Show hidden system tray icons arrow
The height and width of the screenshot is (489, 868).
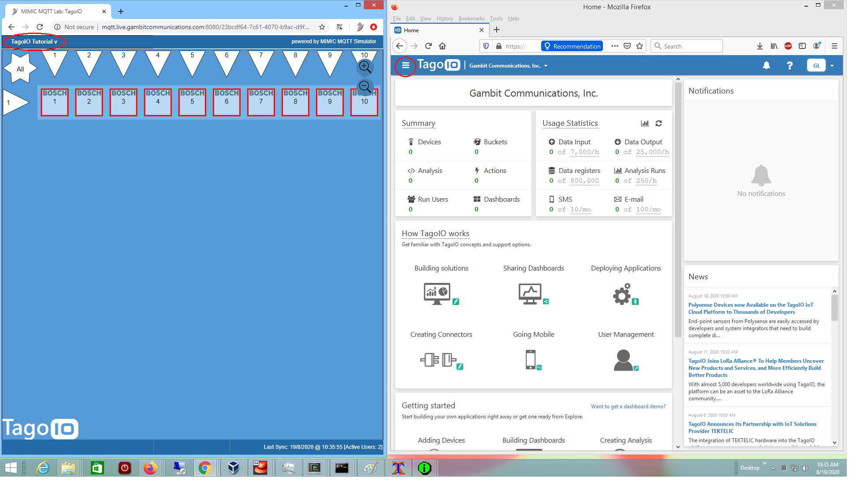[773, 468]
